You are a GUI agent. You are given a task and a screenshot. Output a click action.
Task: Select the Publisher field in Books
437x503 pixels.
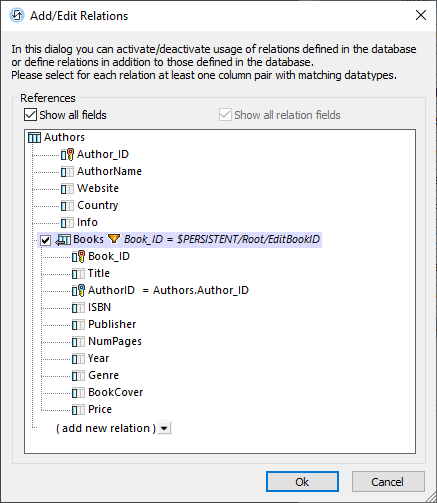click(x=112, y=324)
